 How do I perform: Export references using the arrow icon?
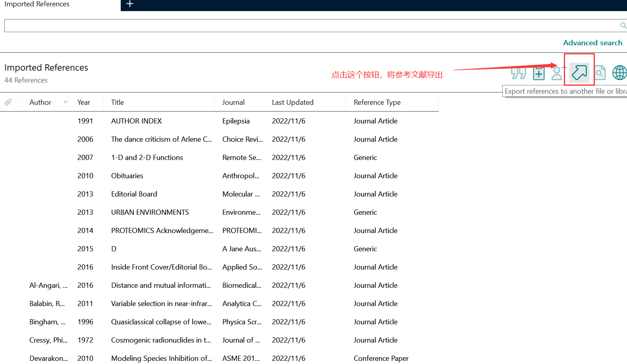[579, 73]
